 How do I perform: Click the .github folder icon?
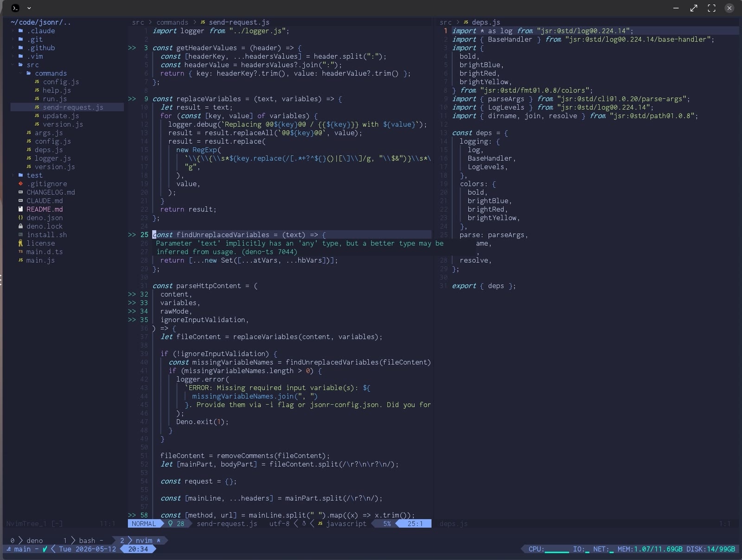(x=21, y=48)
